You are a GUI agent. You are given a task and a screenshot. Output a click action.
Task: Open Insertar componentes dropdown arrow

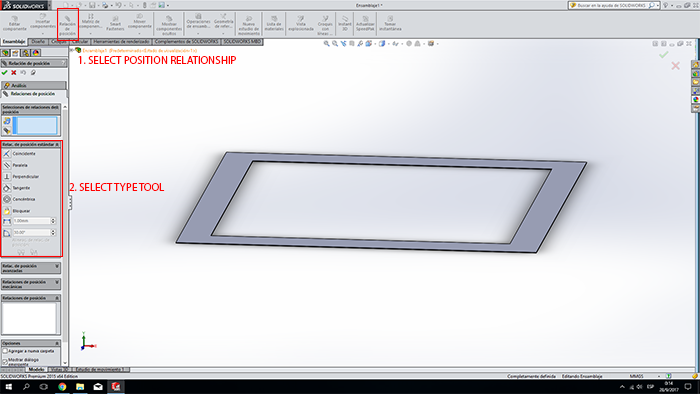[43, 34]
